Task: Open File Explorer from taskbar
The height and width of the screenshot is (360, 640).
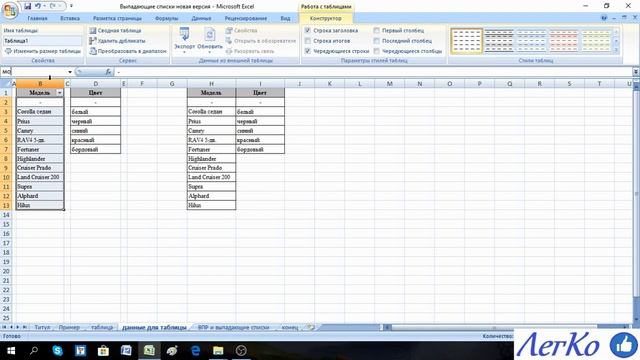Action: click(218, 351)
